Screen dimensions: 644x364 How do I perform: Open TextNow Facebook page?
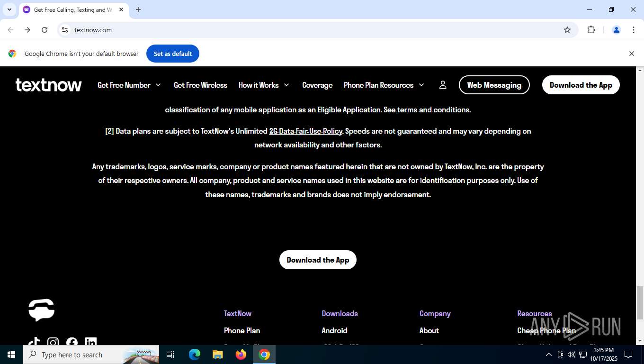(72, 342)
